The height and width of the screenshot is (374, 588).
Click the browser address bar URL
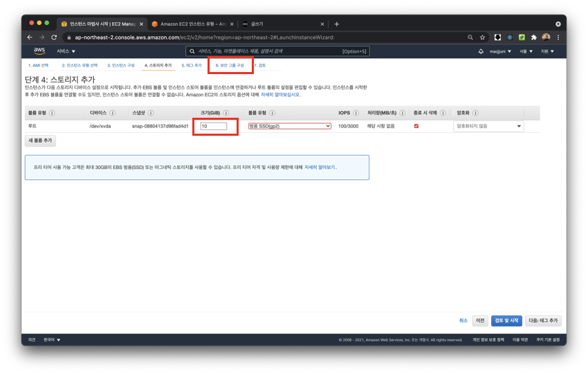pos(204,37)
